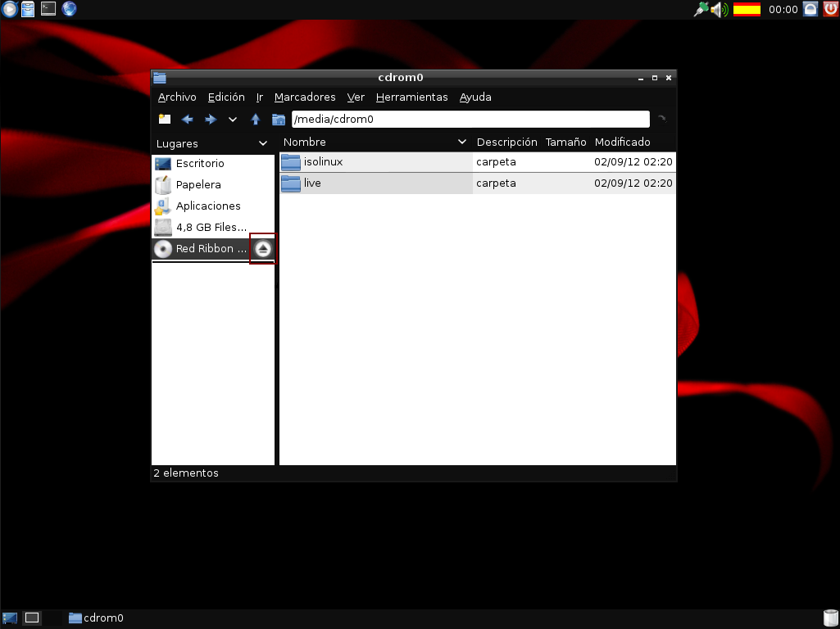This screenshot has width=840, height=629.
Task: Click the home folder toolbar icon
Action: pos(279,120)
